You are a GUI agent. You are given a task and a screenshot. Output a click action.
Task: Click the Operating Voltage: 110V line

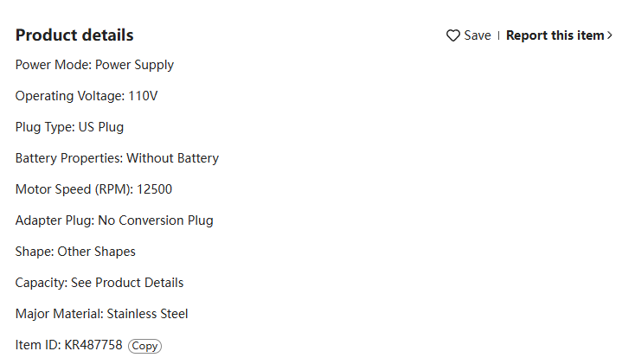pos(87,96)
